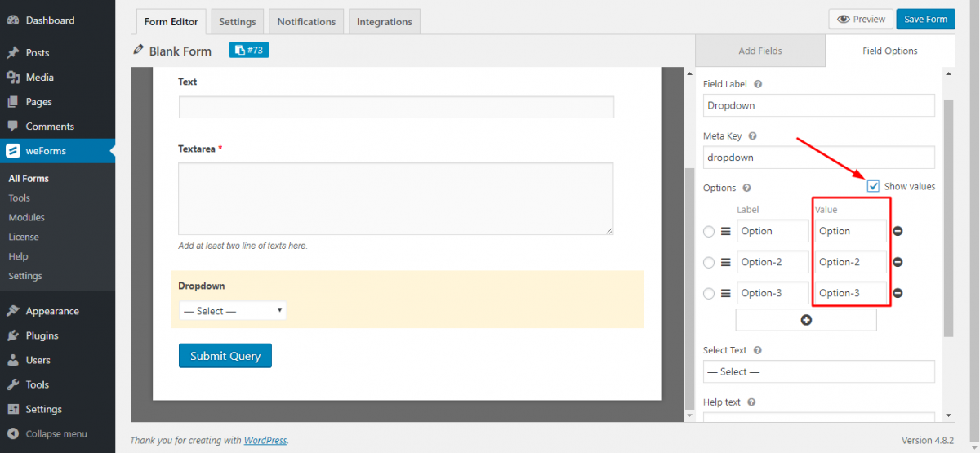This screenshot has width=980, height=453.
Task: Open Settings submenu under weForms
Action: coord(25,277)
